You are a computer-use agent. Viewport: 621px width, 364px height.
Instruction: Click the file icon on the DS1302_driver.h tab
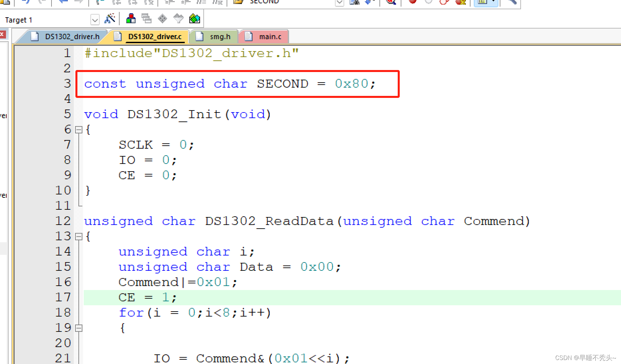coord(35,36)
